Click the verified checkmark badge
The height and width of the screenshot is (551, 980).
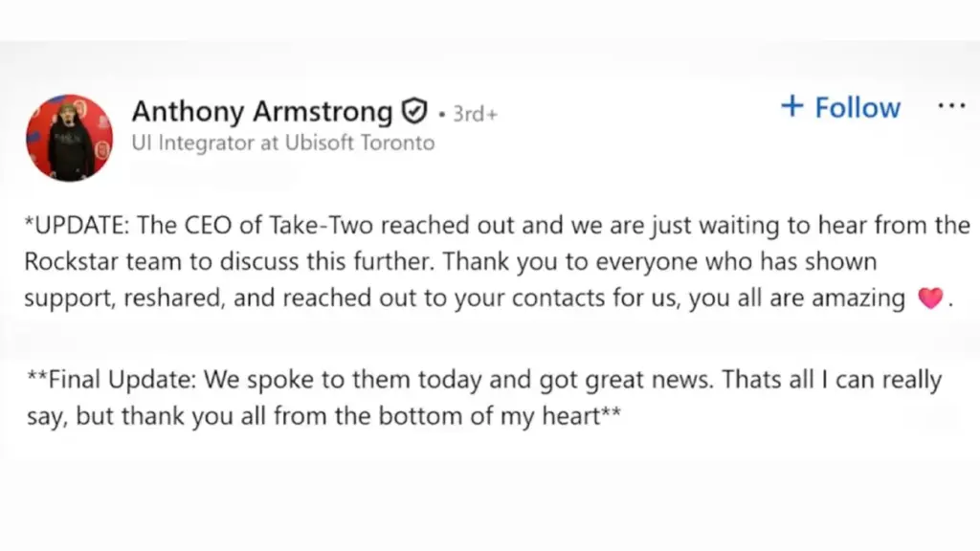pyautogui.click(x=412, y=112)
